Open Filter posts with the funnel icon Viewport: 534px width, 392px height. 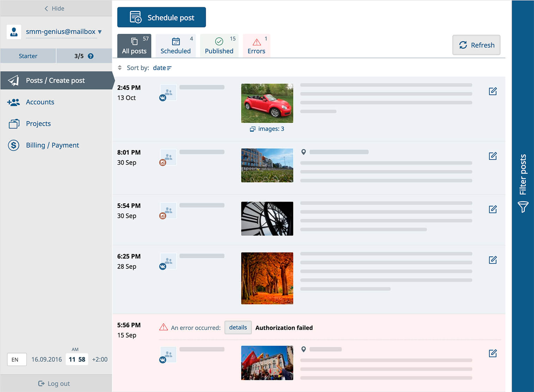523,207
